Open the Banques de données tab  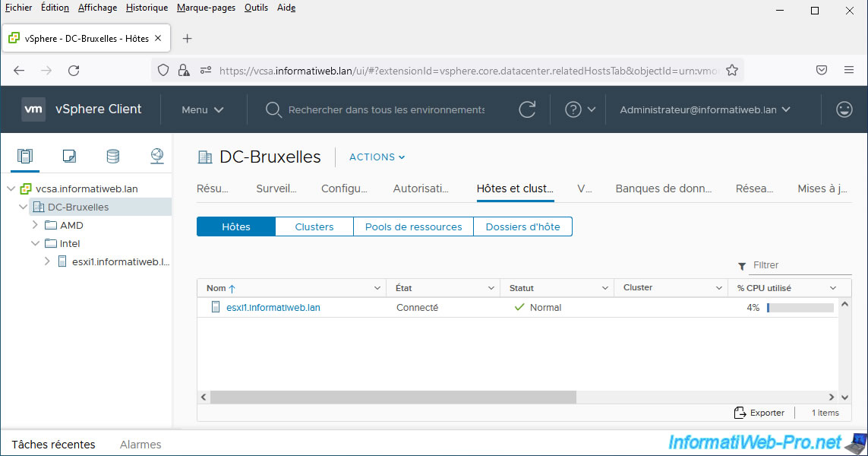(664, 189)
